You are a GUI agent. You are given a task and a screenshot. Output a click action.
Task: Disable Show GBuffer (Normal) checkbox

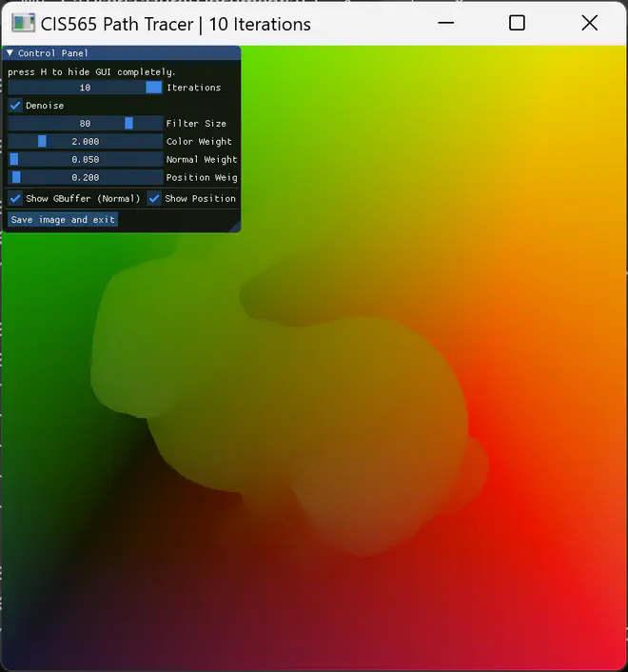[x=15, y=199]
